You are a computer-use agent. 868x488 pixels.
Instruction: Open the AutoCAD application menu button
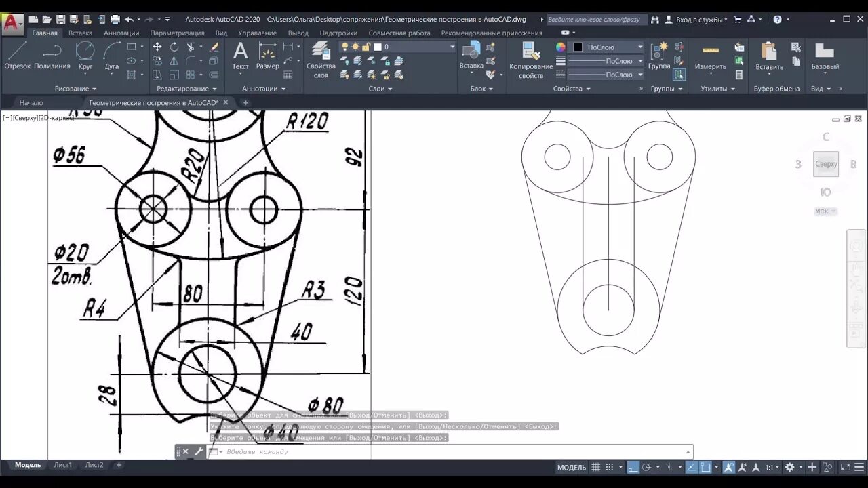coord(12,24)
